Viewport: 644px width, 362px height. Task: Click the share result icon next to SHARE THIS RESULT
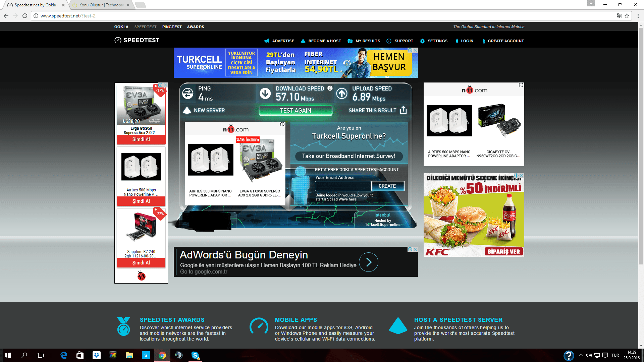point(404,110)
